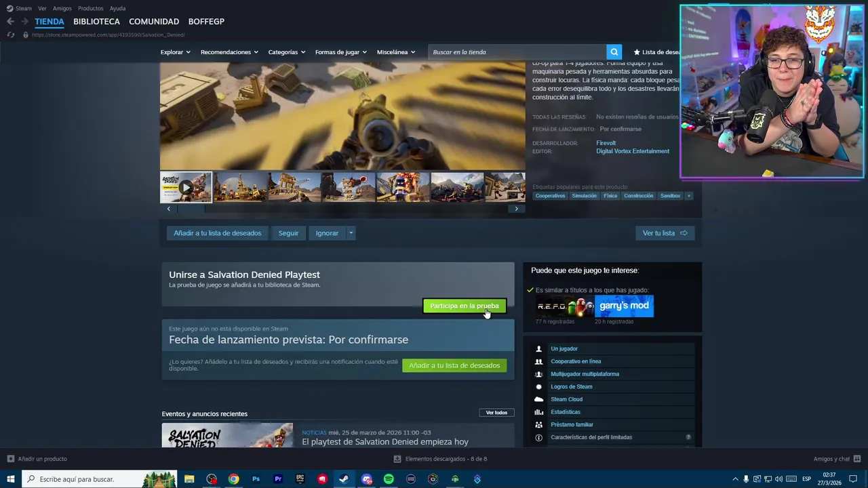Viewport: 868px width, 488px height.
Task: Click Ver tu lista button
Action: [x=665, y=233]
